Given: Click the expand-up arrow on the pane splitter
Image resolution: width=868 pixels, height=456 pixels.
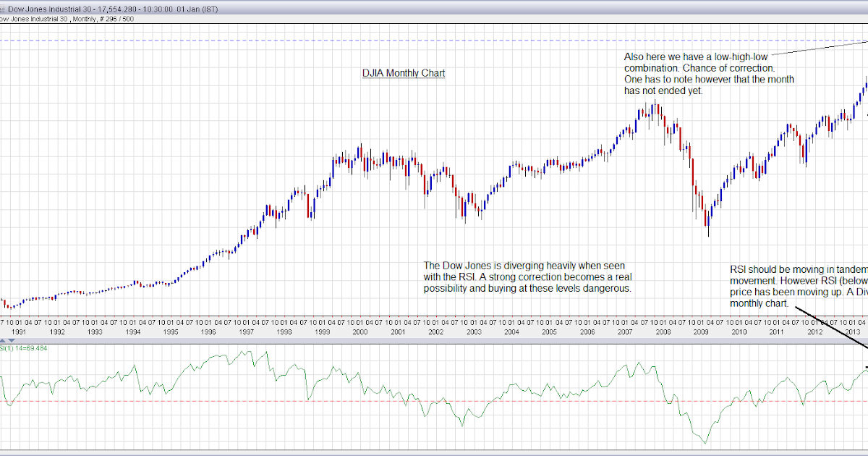Looking at the screenshot, I should pos(3,340).
